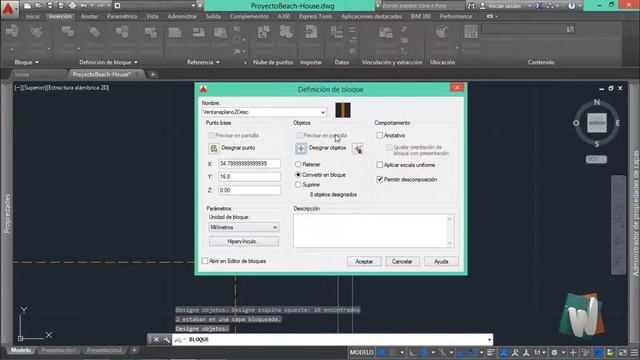Expand the Bloque ribbon panel
Viewport: 640px width, 360px height.
click(x=27, y=62)
